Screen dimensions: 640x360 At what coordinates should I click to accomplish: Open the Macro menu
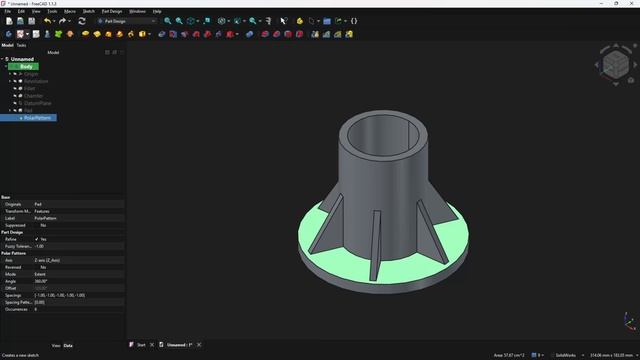tap(70, 11)
